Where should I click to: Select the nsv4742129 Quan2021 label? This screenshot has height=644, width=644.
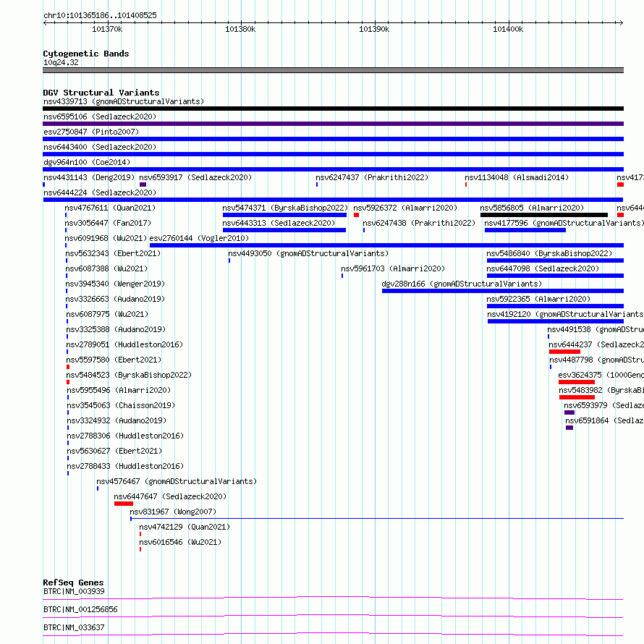[x=185, y=527]
